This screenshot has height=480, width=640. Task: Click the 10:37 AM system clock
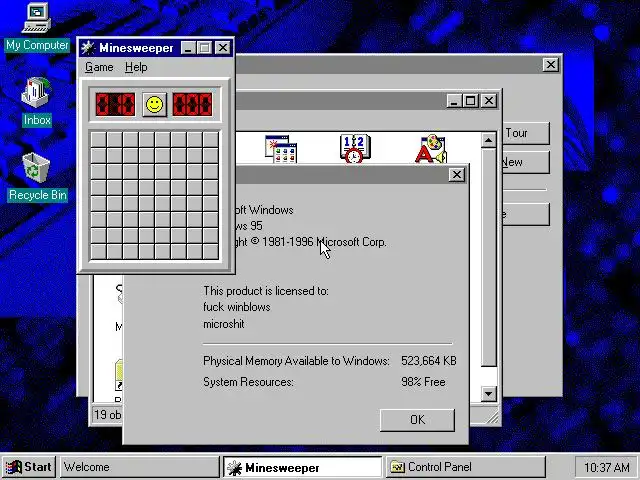pos(606,467)
